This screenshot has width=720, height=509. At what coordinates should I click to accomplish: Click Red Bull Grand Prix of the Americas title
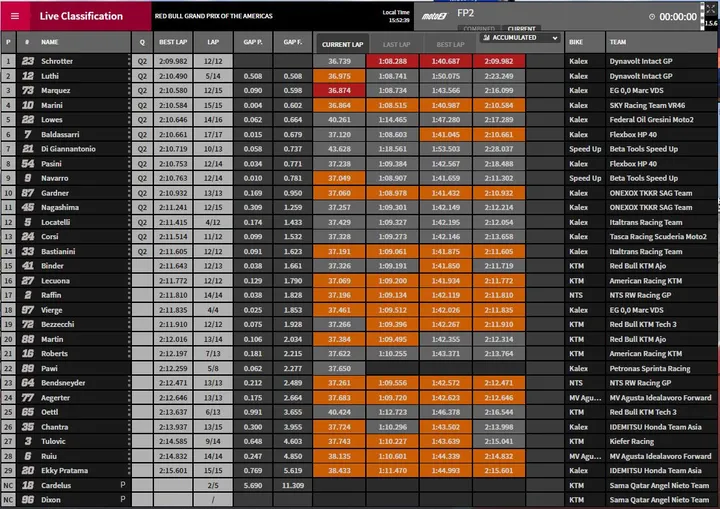pyautogui.click(x=214, y=16)
